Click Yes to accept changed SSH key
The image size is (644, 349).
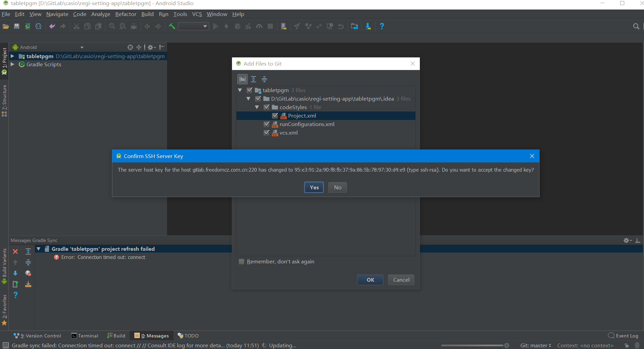click(x=314, y=187)
